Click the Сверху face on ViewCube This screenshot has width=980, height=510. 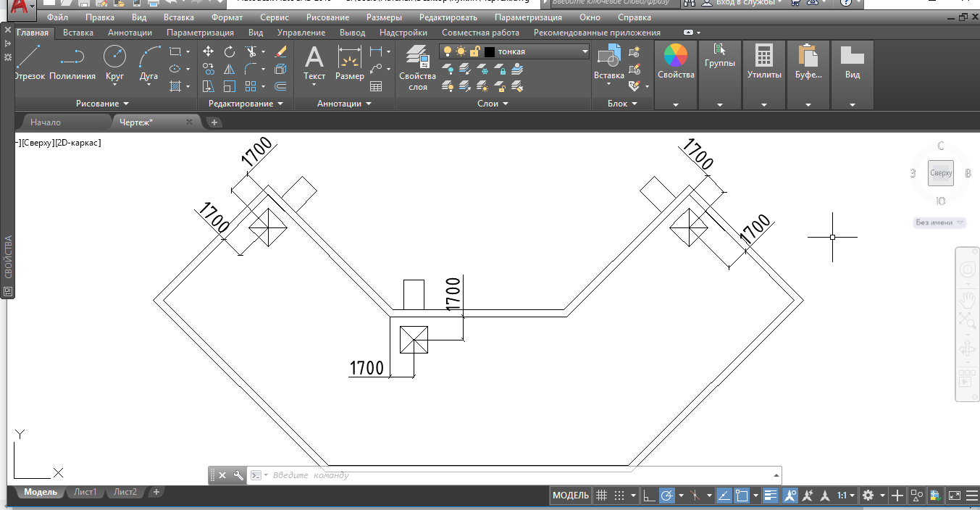click(941, 173)
